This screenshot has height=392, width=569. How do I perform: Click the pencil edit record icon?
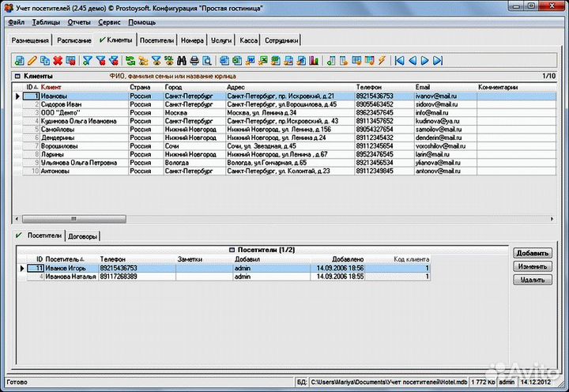32,61
